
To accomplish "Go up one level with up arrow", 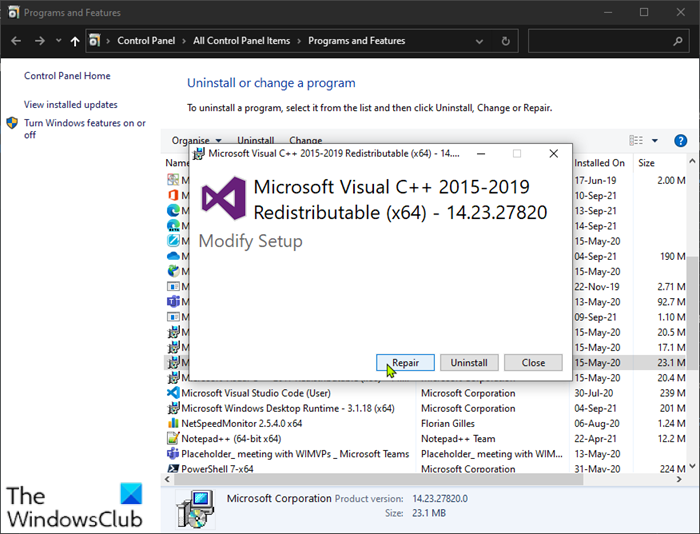I will [75, 41].
